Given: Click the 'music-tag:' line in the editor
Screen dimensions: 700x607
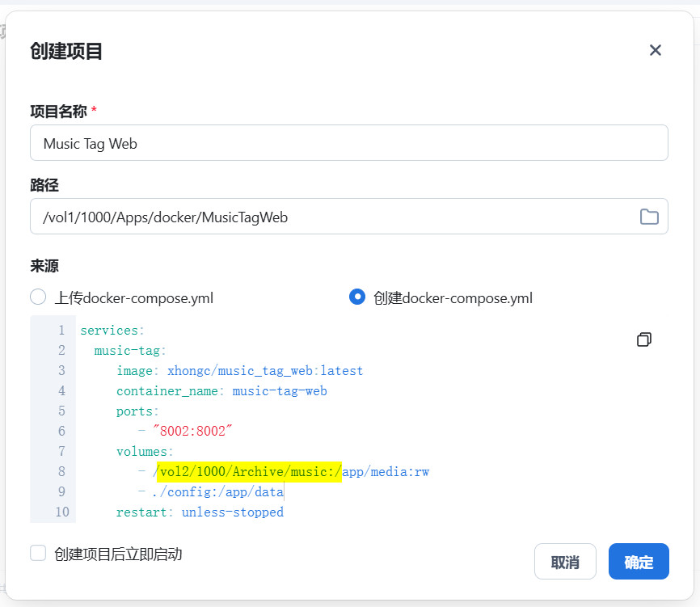Looking at the screenshot, I should 130,350.
